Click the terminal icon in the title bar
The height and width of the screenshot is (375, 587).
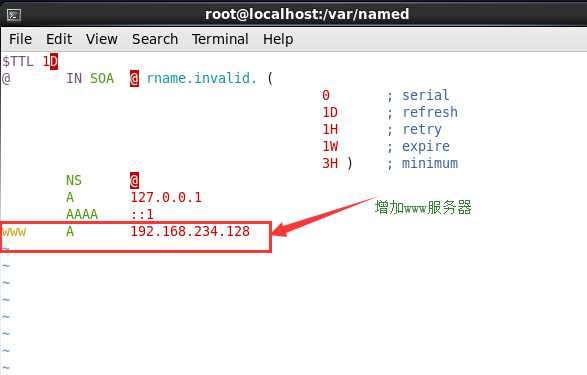[14, 15]
